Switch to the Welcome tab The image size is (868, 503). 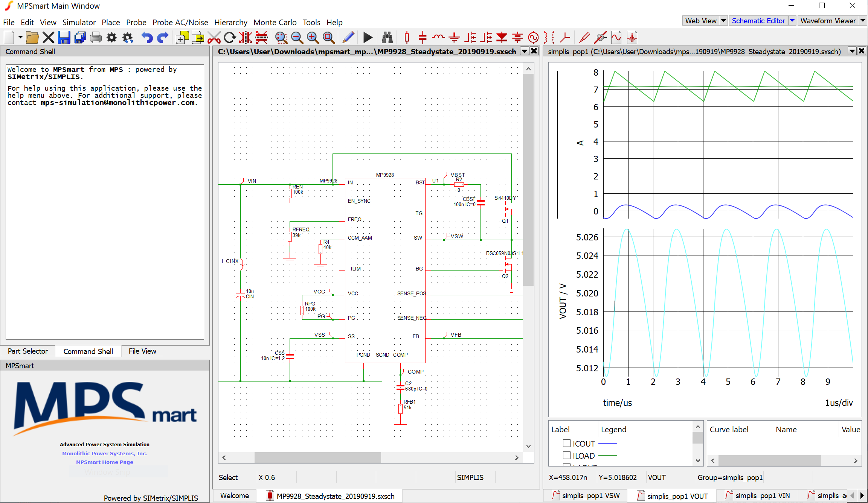(235, 495)
